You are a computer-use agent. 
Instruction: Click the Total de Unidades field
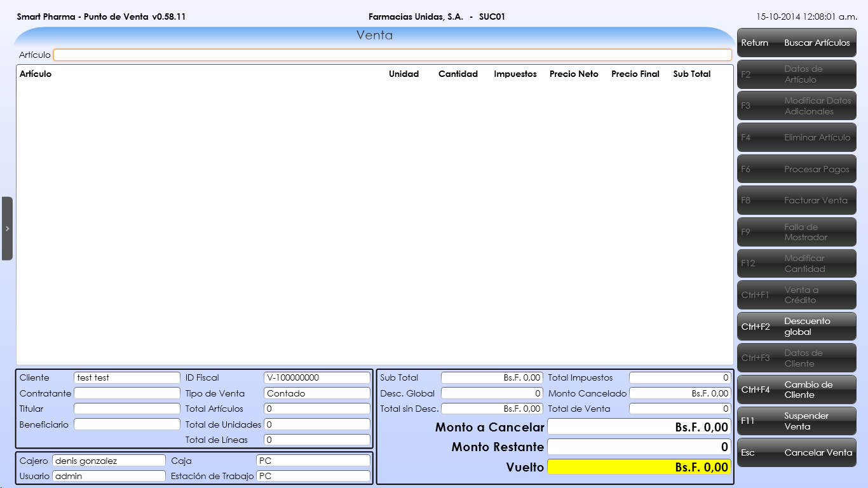[x=317, y=424]
